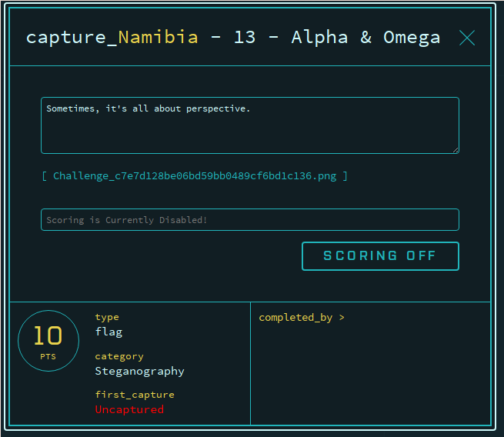Click the Uncaptured first capture status
This screenshot has height=437, width=504.
[x=129, y=409]
